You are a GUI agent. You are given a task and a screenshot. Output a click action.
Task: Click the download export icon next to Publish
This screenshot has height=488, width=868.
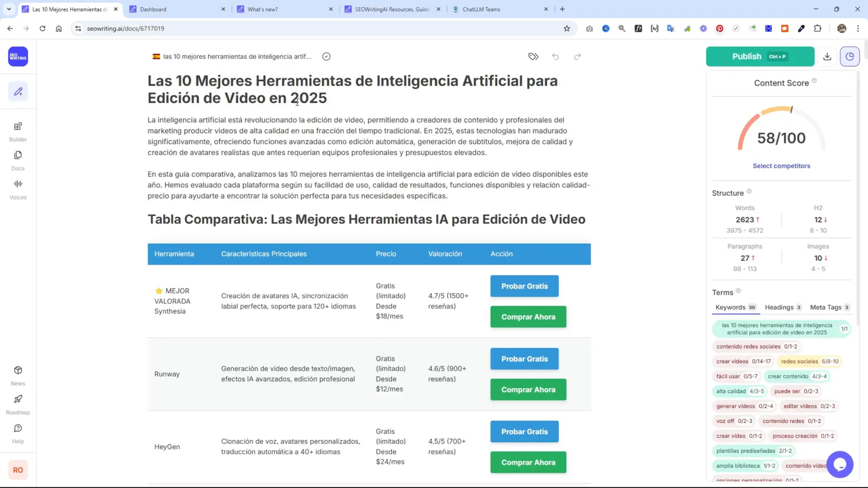coord(827,56)
